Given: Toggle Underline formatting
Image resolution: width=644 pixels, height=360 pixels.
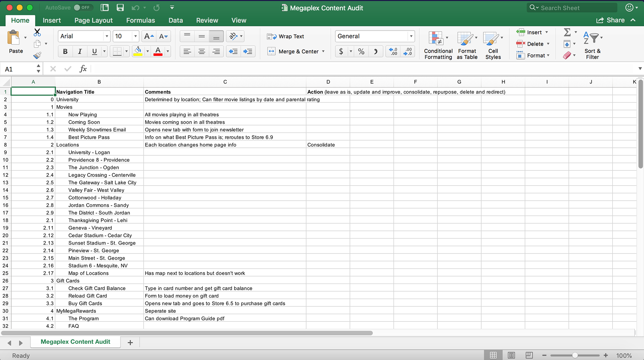Looking at the screenshot, I should [94, 51].
